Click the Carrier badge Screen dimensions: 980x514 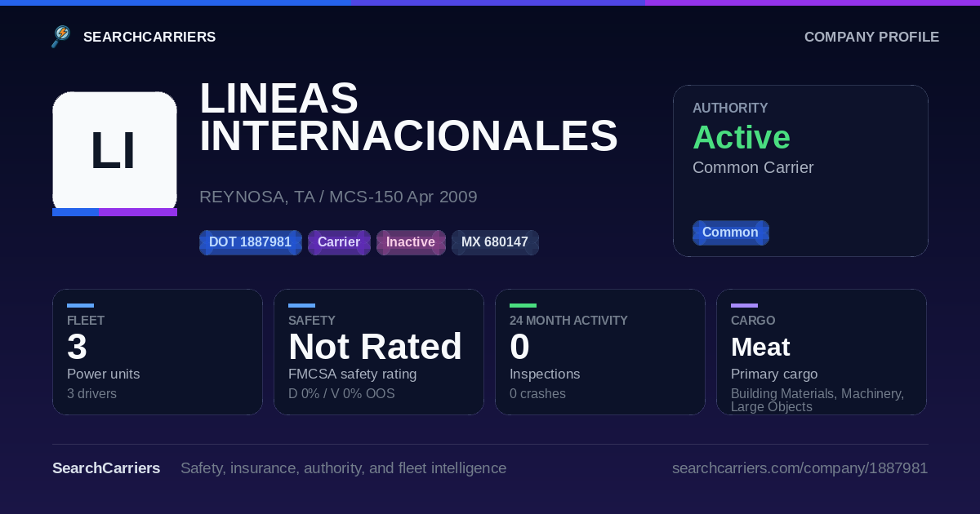click(339, 242)
